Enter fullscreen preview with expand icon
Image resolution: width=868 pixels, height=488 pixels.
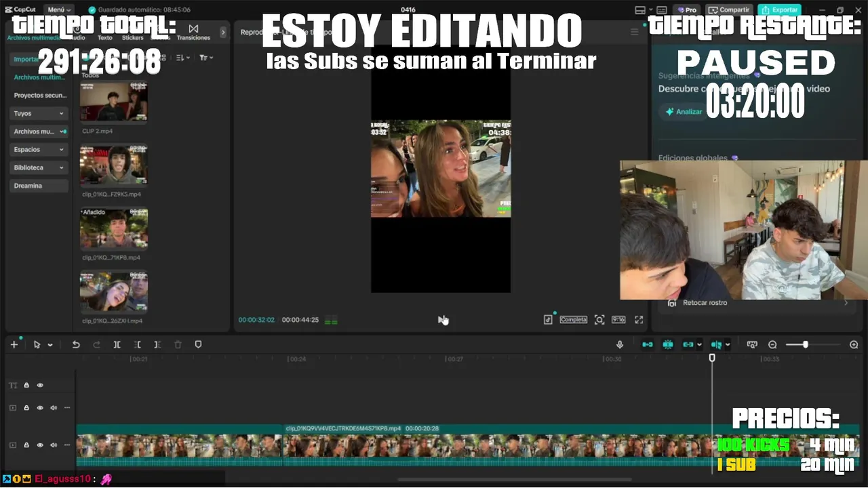pos(639,319)
